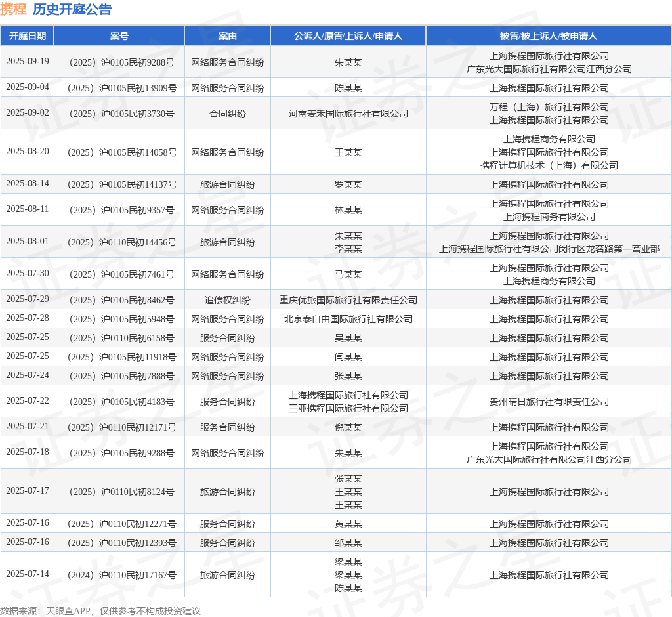Select the date cell 2025-07-18
Viewport: 672px width, 617px height.
click(x=28, y=452)
